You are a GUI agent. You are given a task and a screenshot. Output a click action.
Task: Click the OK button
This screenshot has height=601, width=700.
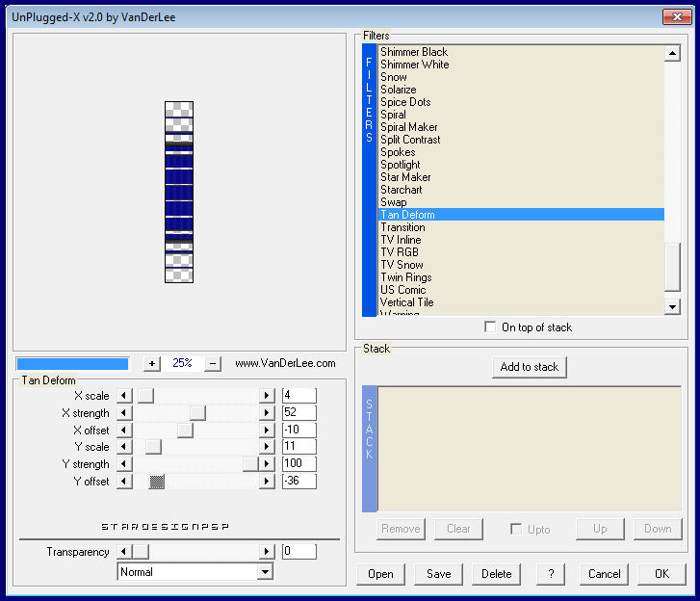661,574
